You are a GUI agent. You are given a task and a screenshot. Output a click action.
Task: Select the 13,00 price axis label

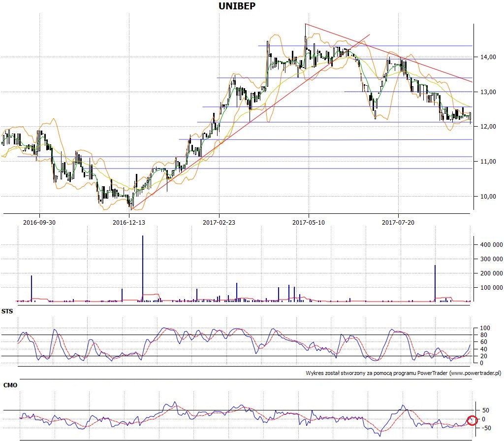(x=488, y=92)
